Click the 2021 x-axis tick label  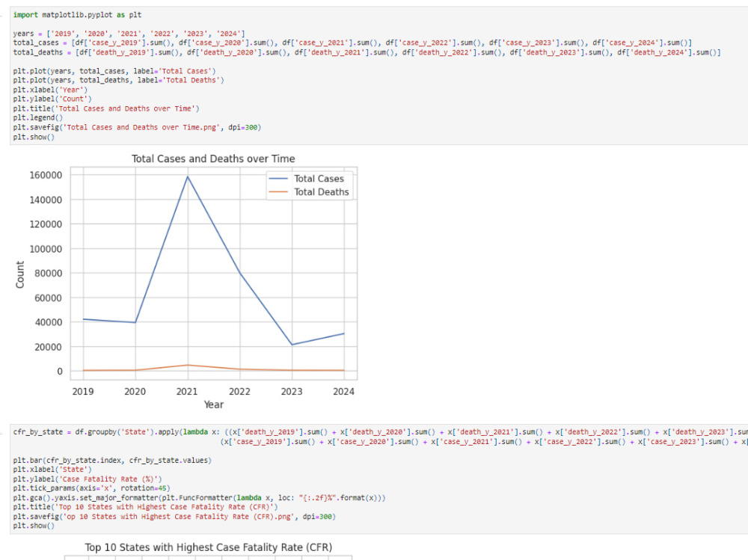point(187,392)
